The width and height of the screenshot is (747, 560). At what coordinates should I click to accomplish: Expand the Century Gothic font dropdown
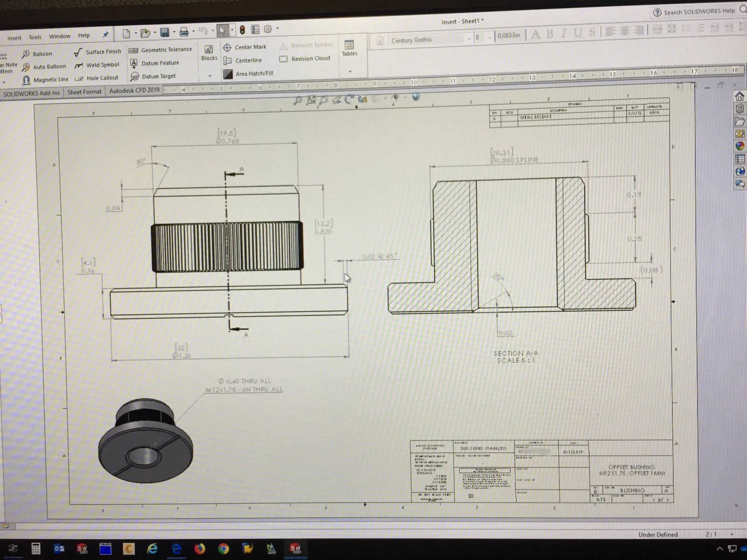click(469, 39)
